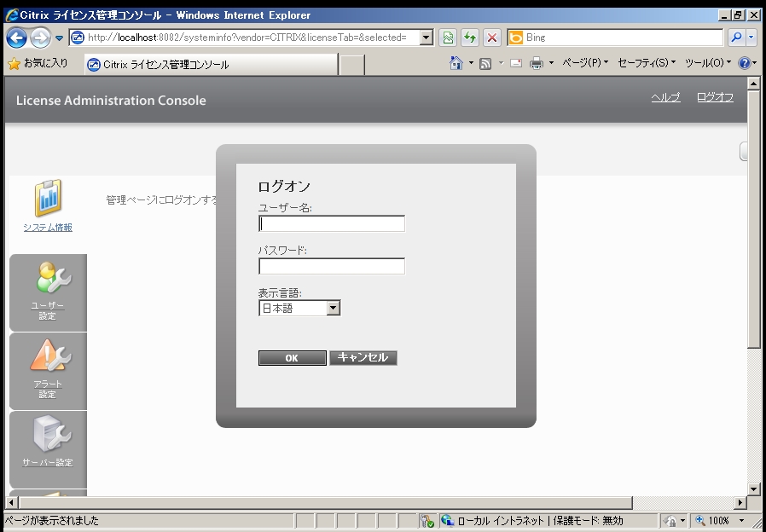The width and height of the screenshot is (766, 532).
Task: Open the 表示言語 language dropdown
Action: tap(333, 308)
